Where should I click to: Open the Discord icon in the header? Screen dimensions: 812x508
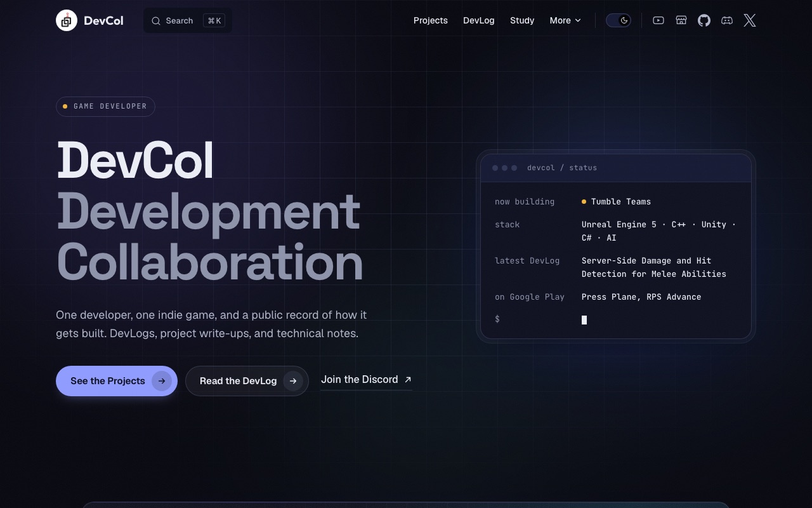pos(727,20)
